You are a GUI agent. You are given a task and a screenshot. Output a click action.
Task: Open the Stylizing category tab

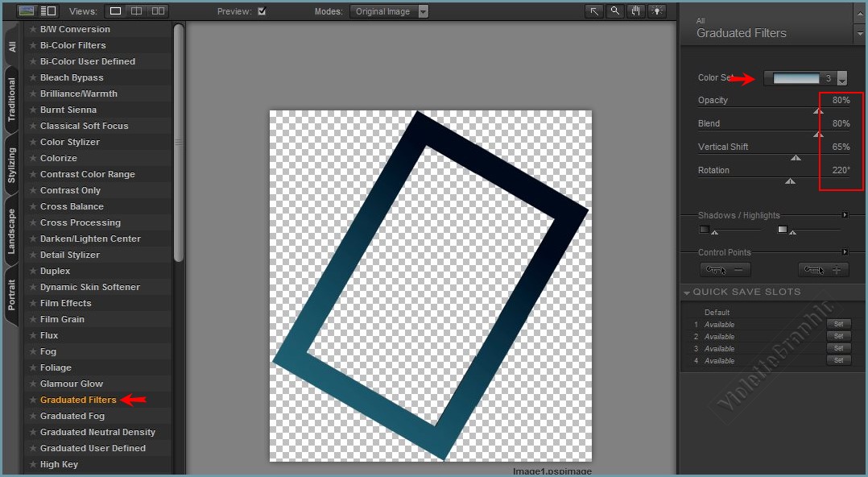pyautogui.click(x=11, y=165)
